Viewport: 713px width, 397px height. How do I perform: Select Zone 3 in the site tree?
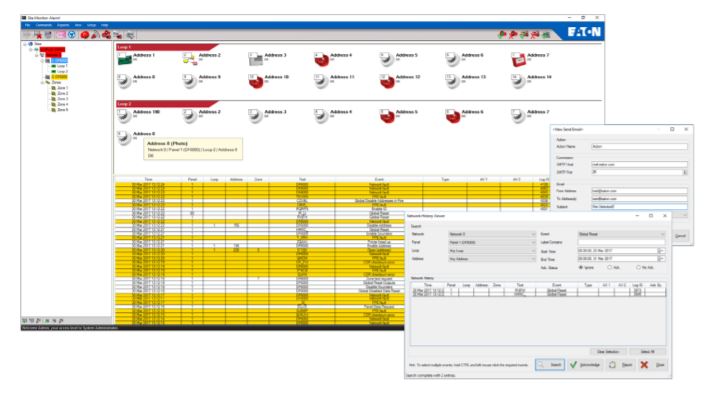click(62, 99)
